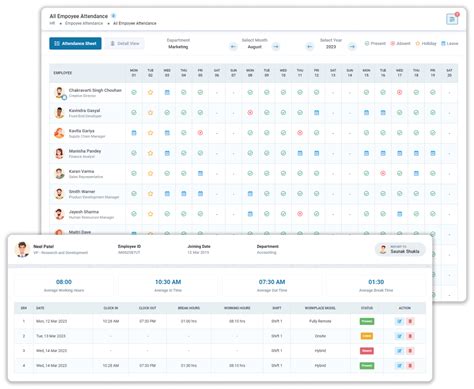Click the Fully Remote workplace model cell
Viewport: 474px width, 389px height.
click(x=320, y=321)
